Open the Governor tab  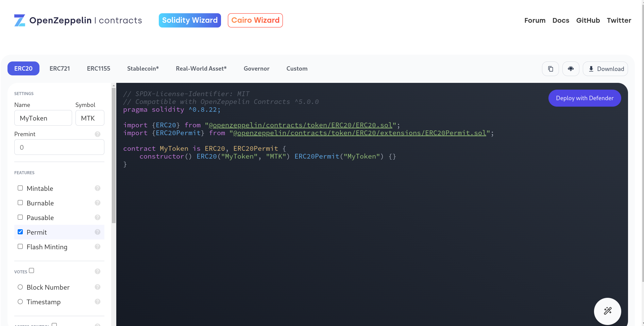pyautogui.click(x=256, y=69)
